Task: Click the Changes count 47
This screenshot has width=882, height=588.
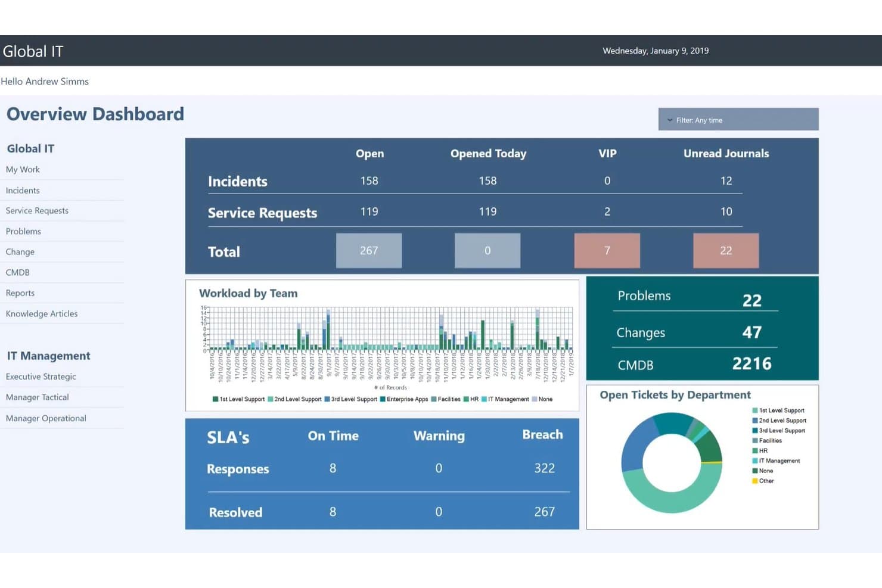Action: 751,332
